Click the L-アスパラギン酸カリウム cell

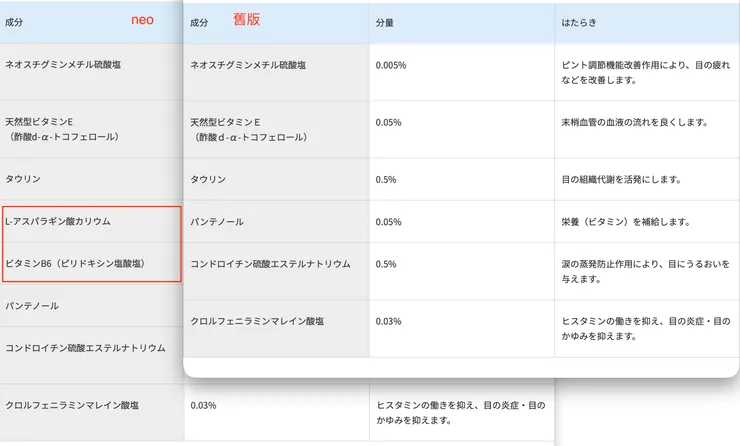(58, 221)
